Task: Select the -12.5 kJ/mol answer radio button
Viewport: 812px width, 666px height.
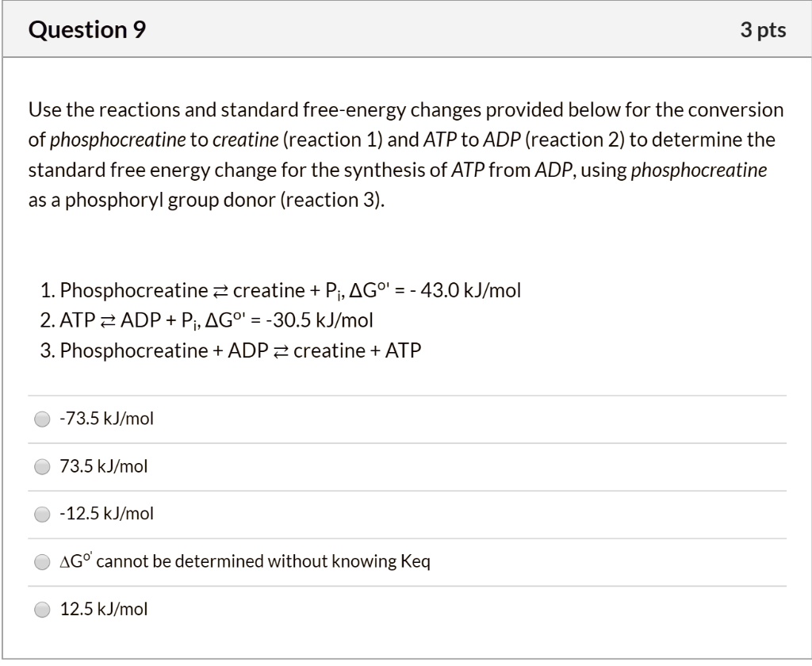Action: click(41, 514)
